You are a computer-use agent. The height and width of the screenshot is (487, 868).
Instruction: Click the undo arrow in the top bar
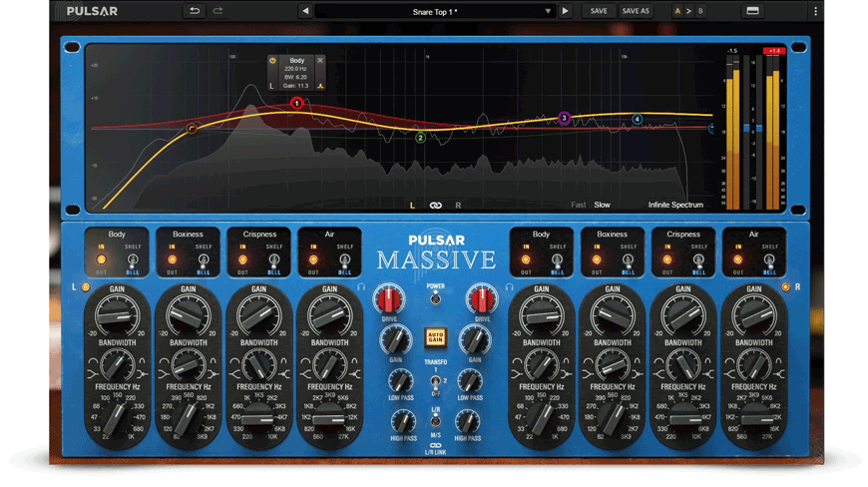(195, 11)
